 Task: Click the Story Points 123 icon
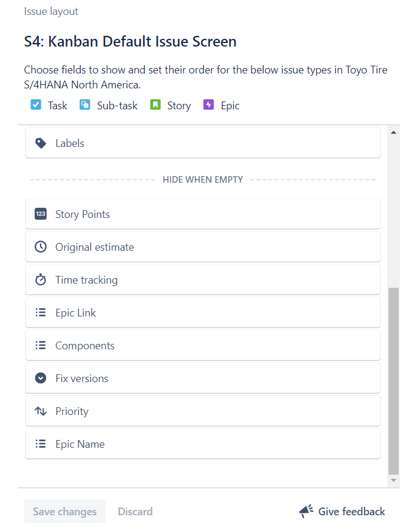[41, 214]
